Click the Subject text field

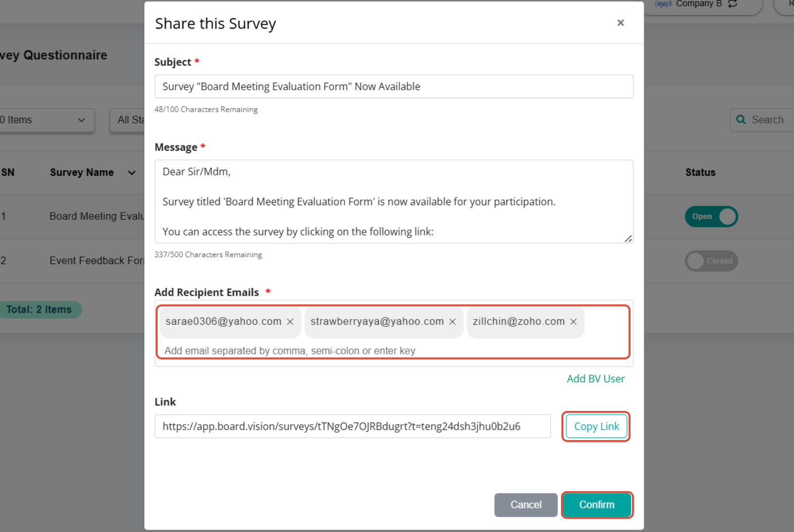[x=394, y=87]
